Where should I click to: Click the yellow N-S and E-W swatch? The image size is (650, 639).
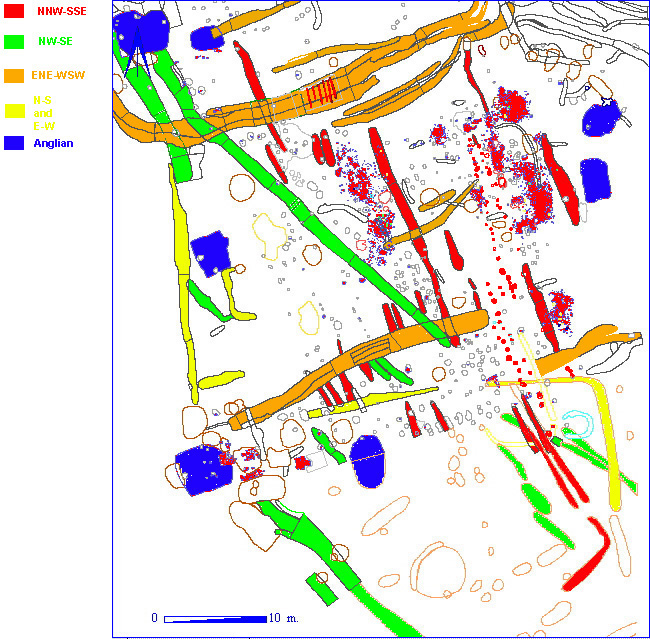click(x=15, y=111)
